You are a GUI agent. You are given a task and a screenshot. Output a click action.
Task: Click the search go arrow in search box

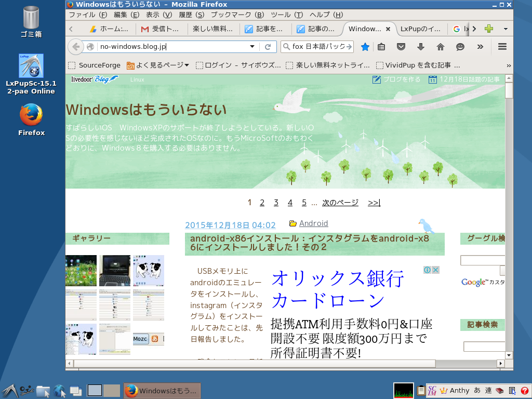coord(349,47)
